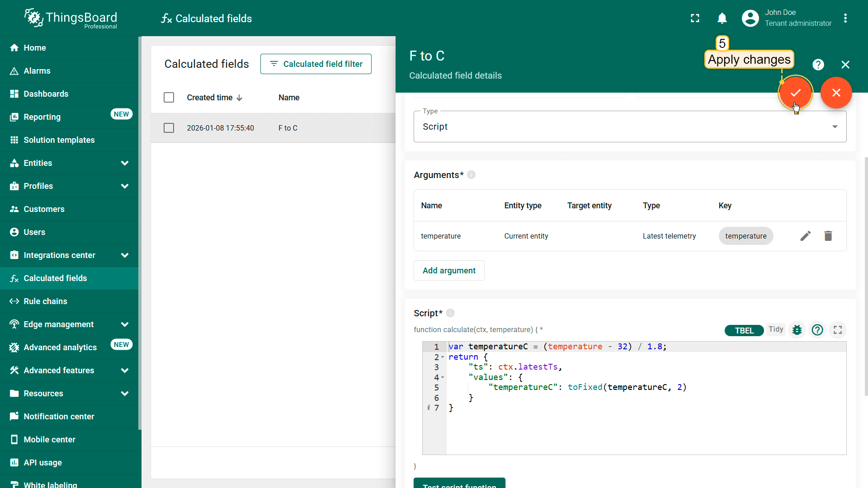The height and width of the screenshot is (488, 868).
Task: Open the Type Script dropdown
Action: point(629,127)
